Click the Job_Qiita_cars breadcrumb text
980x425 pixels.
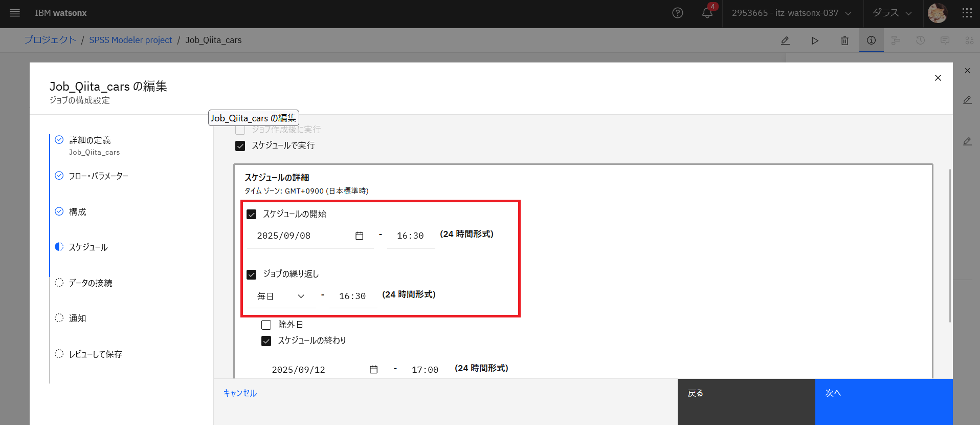pyautogui.click(x=213, y=40)
